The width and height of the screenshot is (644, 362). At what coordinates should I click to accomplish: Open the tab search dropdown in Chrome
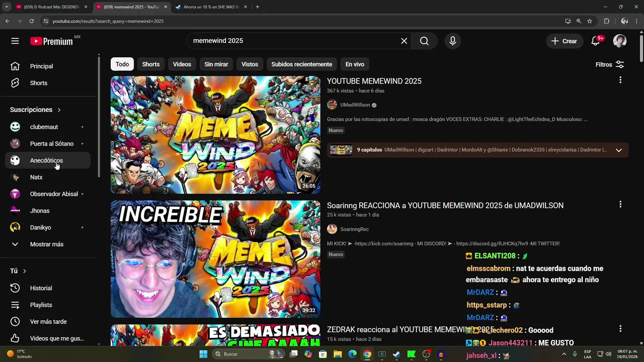[7, 7]
